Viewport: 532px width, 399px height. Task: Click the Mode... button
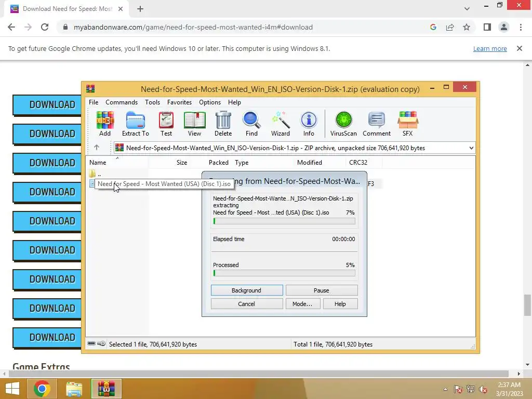(x=303, y=303)
